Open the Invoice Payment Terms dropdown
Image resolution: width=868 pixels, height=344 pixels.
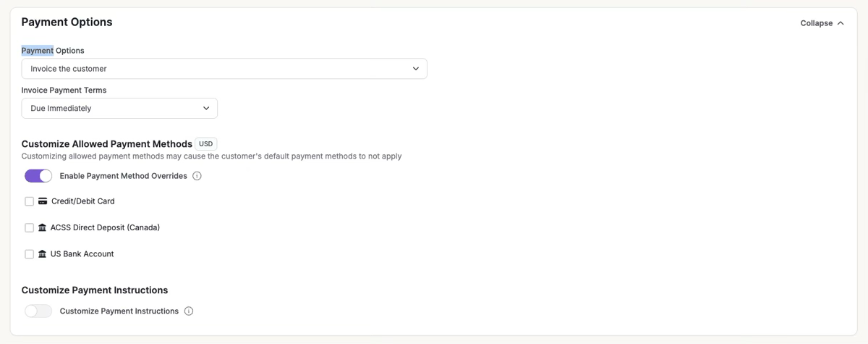[x=119, y=109]
